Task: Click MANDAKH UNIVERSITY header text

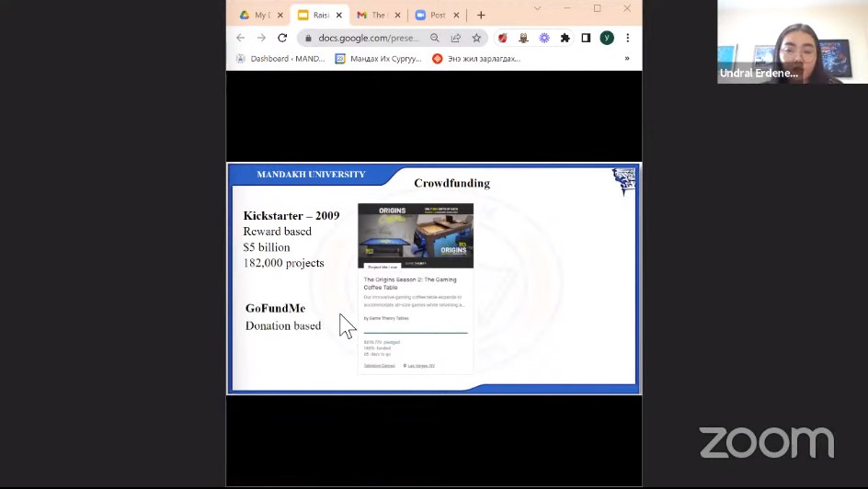Action: [311, 175]
